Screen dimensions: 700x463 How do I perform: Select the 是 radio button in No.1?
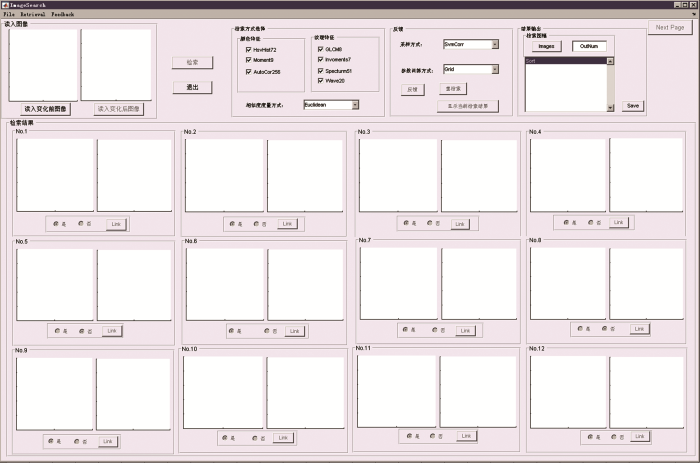[x=56, y=224]
